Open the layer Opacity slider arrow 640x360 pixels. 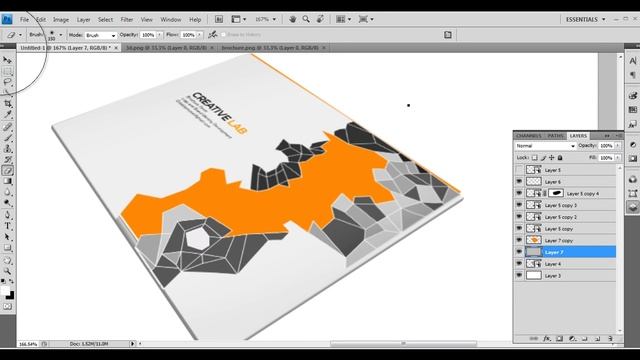pyautogui.click(x=618, y=146)
